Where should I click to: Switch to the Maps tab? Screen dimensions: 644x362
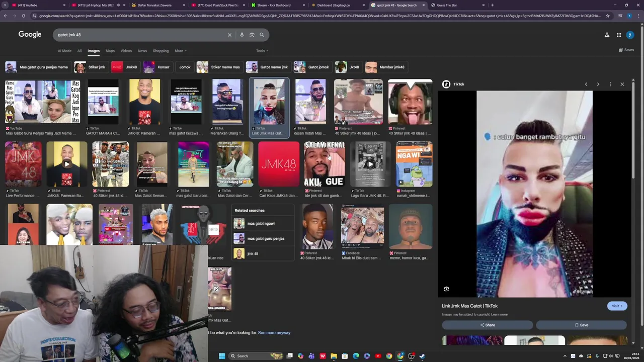click(x=110, y=51)
